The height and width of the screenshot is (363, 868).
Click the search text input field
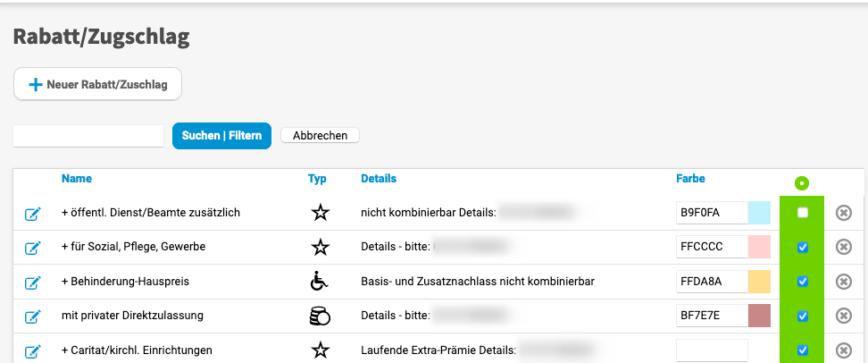pyautogui.click(x=88, y=136)
